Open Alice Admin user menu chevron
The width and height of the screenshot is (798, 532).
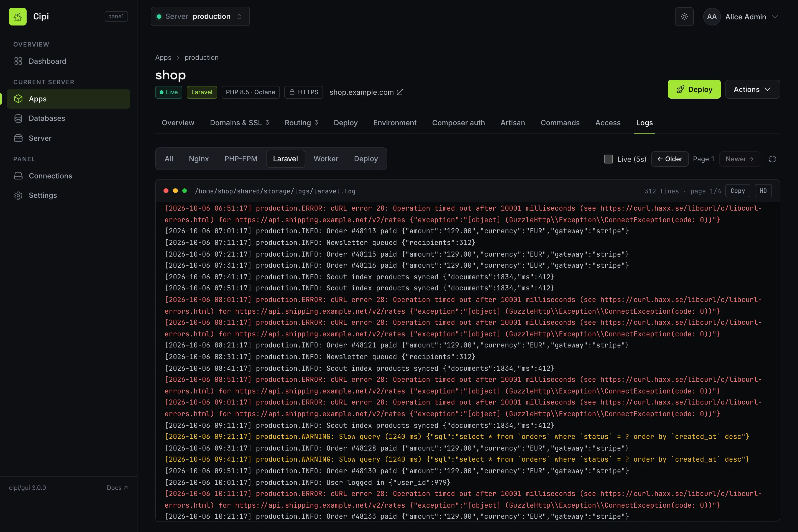(775, 17)
